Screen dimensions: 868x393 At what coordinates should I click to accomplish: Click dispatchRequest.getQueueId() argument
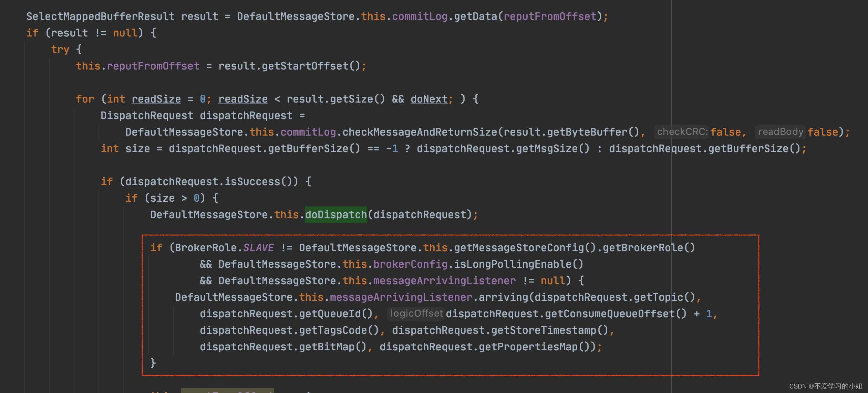286,314
